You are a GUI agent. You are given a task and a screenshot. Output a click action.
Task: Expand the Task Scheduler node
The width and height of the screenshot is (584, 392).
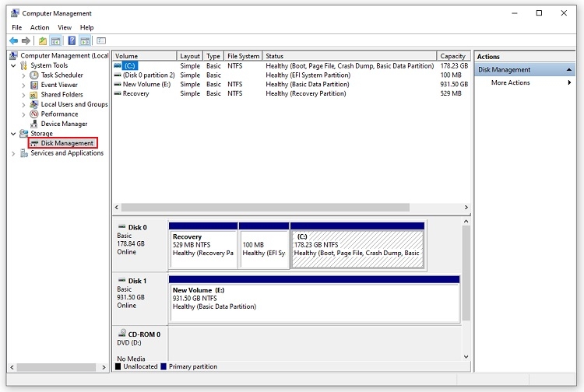coord(23,75)
